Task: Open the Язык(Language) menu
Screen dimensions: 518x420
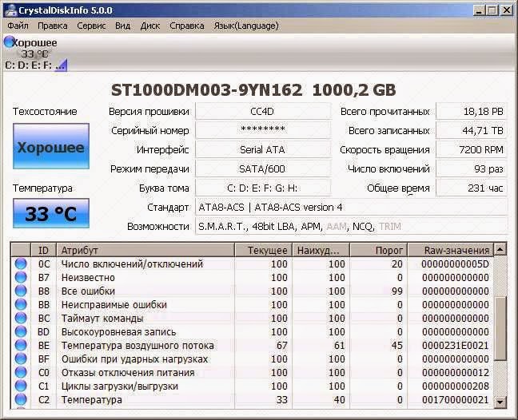Action: pyautogui.click(x=246, y=26)
